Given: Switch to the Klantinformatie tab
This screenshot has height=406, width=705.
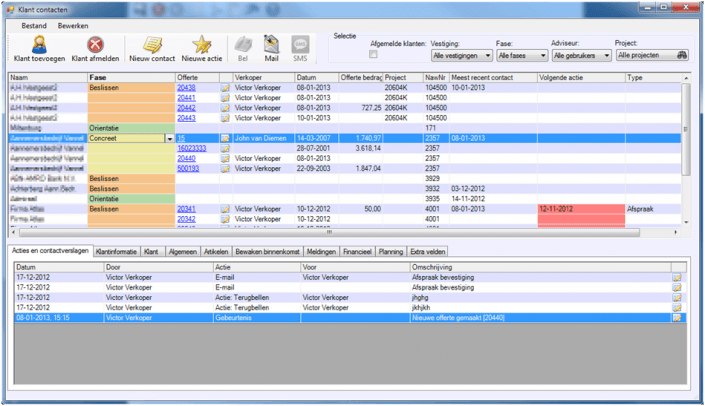Looking at the screenshot, I should (116, 252).
